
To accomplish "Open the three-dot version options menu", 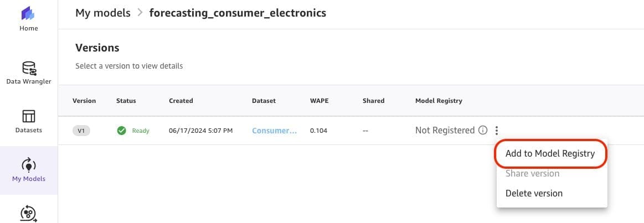I will (497, 131).
